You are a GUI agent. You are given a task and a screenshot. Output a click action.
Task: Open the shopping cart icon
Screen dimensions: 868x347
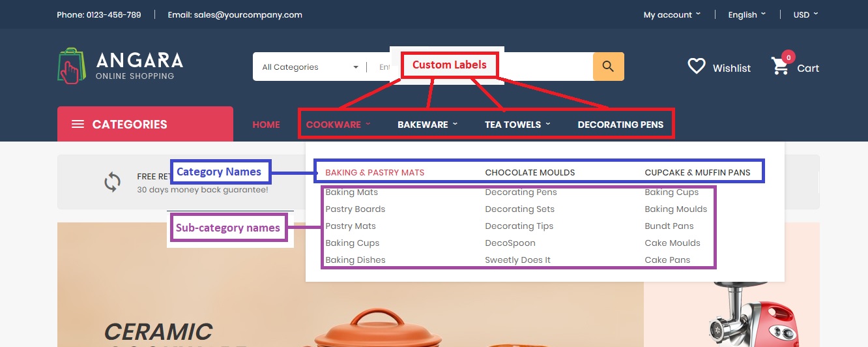coord(779,67)
